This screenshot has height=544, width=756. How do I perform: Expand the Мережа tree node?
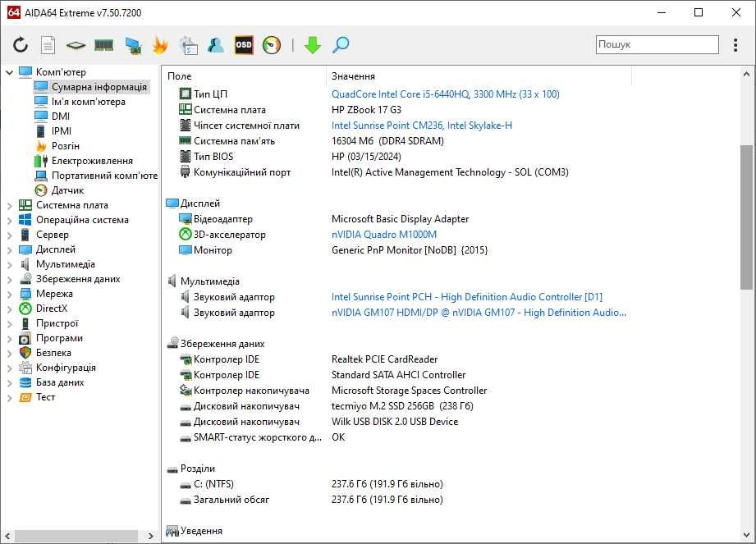pos(9,294)
